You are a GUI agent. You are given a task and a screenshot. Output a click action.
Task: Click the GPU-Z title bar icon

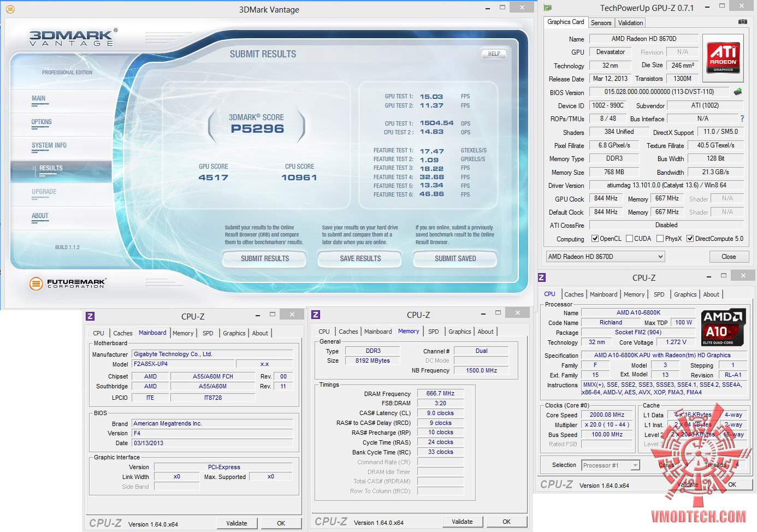[x=547, y=8]
